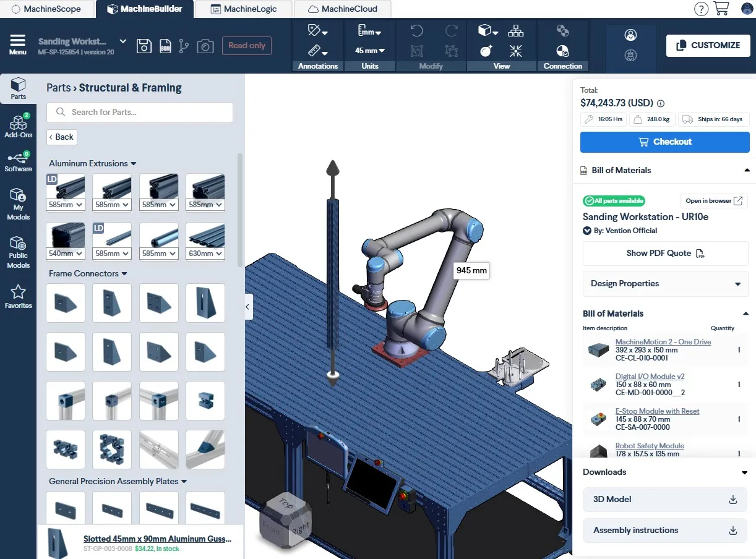Viewport: 756px width, 559px height.
Task: Open the shopping cart icon at top right
Action: 721,9
